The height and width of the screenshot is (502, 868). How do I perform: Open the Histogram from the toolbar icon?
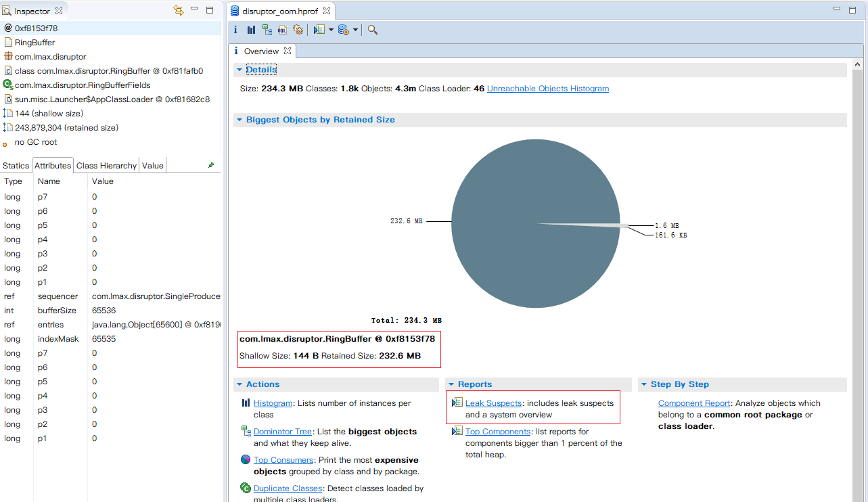[251, 30]
